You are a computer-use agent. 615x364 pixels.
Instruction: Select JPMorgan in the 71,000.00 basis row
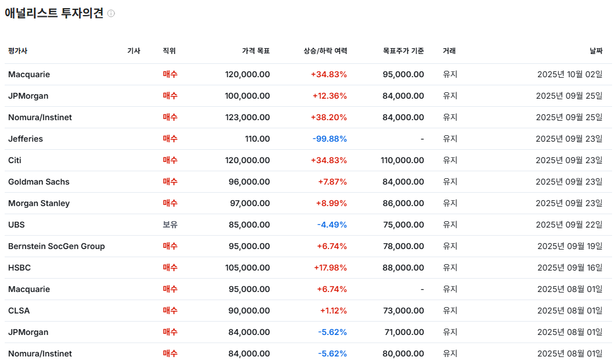point(28,332)
